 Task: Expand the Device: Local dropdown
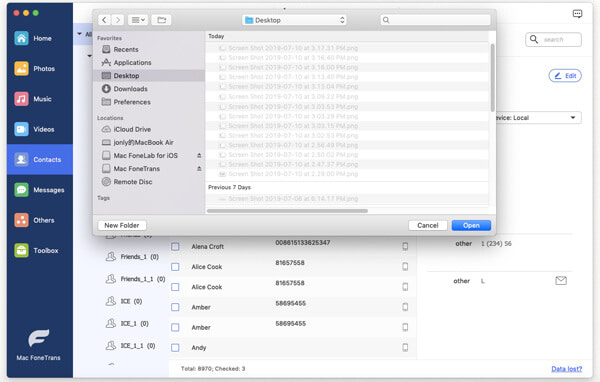point(538,118)
